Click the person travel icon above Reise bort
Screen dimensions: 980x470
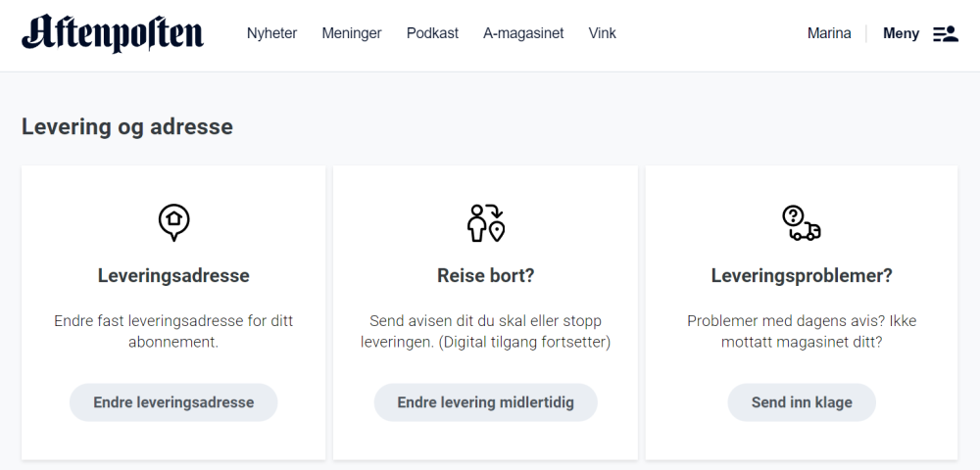coord(485,222)
